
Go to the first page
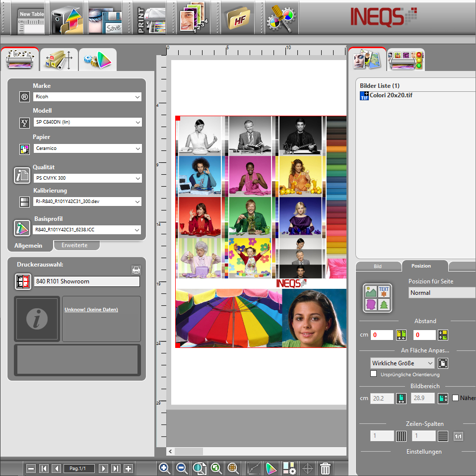click(44, 469)
